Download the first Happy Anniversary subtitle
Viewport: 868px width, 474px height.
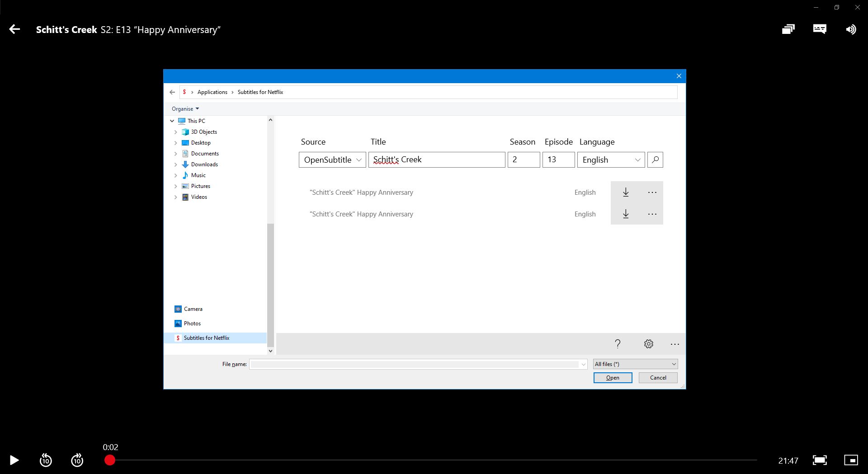[626, 192]
